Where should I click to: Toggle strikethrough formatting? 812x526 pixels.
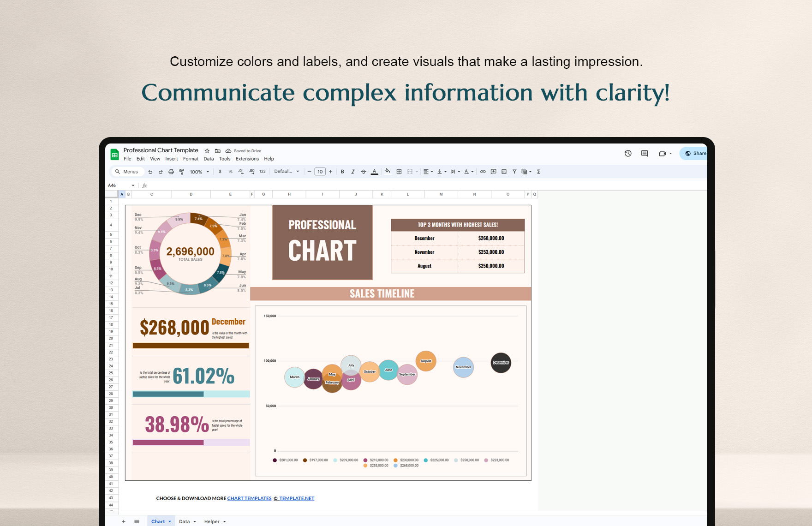pos(363,171)
